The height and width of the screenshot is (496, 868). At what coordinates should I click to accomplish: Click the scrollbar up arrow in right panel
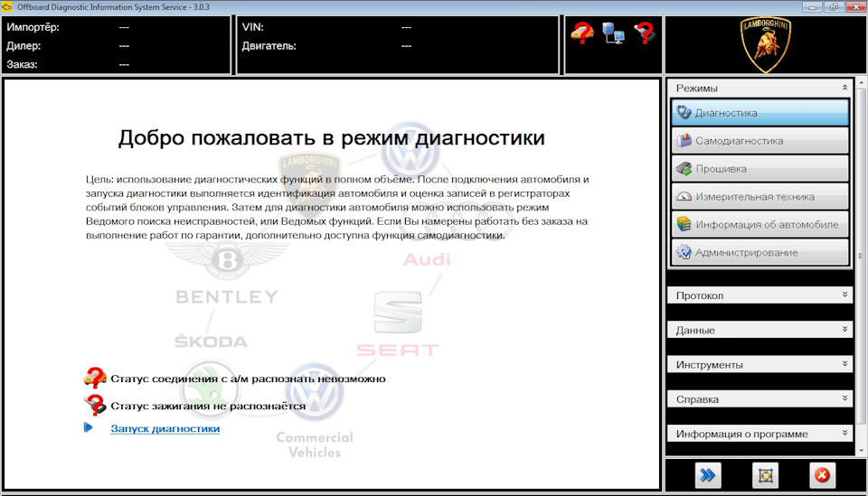[x=861, y=83]
